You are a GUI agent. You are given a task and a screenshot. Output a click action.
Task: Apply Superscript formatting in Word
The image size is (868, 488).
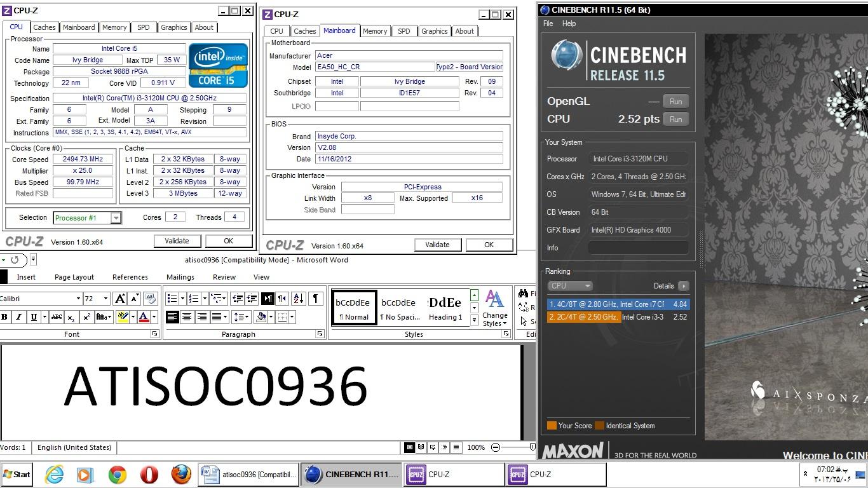point(86,316)
